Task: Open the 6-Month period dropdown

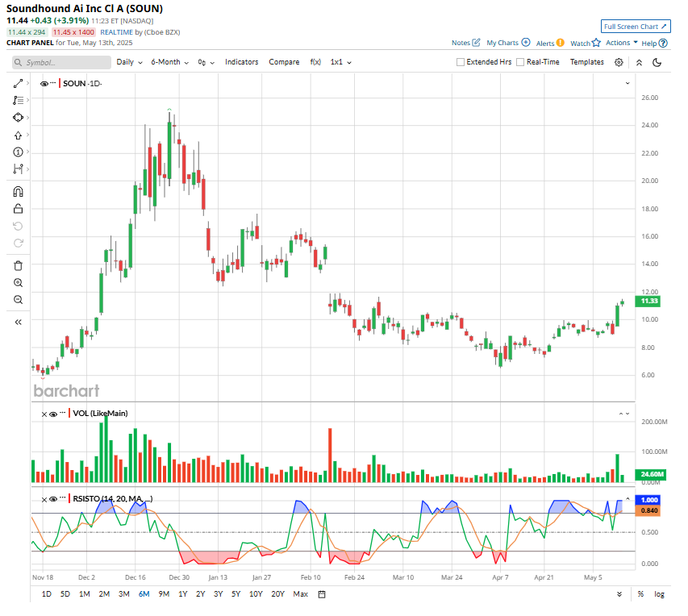Action: [x=170, y=62]
